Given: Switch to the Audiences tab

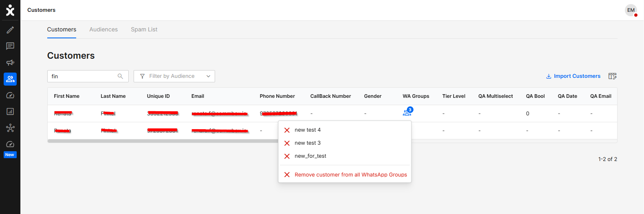Looking at the screenshot, I should pyautogui.click(x=103, y=29).
